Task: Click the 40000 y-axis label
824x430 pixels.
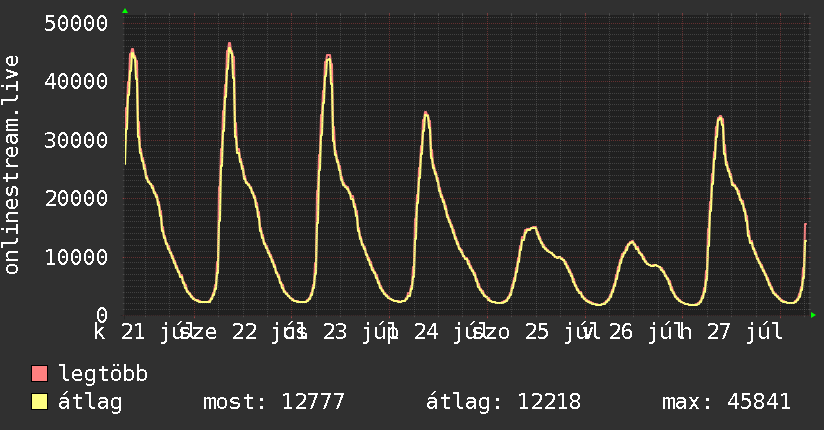Action: tap(76, 81)
